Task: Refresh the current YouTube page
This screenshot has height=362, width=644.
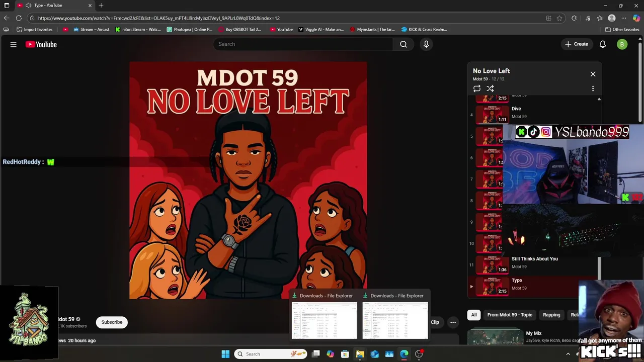Action: 19,18
